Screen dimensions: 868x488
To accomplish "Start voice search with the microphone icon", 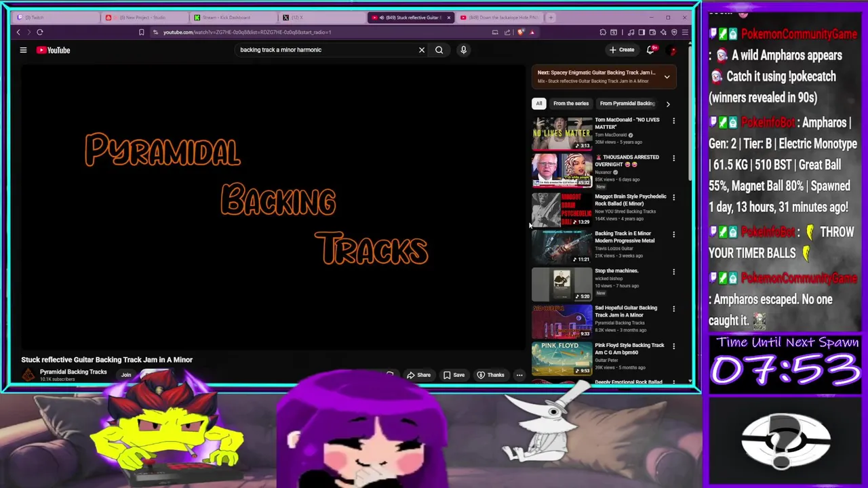I will tap(464, 49).
